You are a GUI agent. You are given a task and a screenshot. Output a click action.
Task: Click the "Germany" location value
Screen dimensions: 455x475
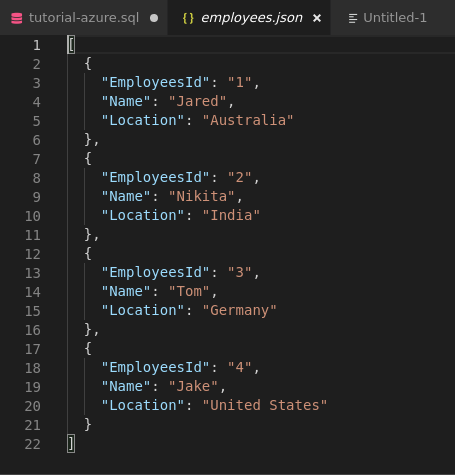click(x=239, y=310)
